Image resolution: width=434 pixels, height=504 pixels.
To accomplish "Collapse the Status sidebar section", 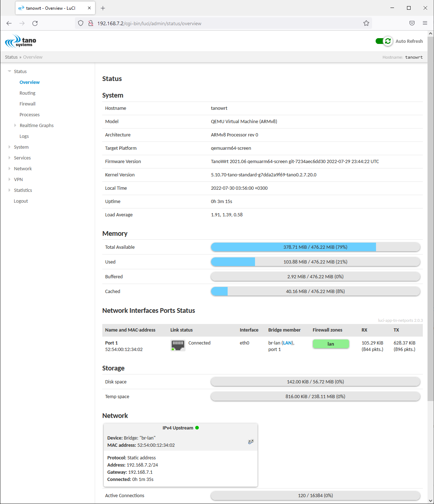I will [20, 71].
